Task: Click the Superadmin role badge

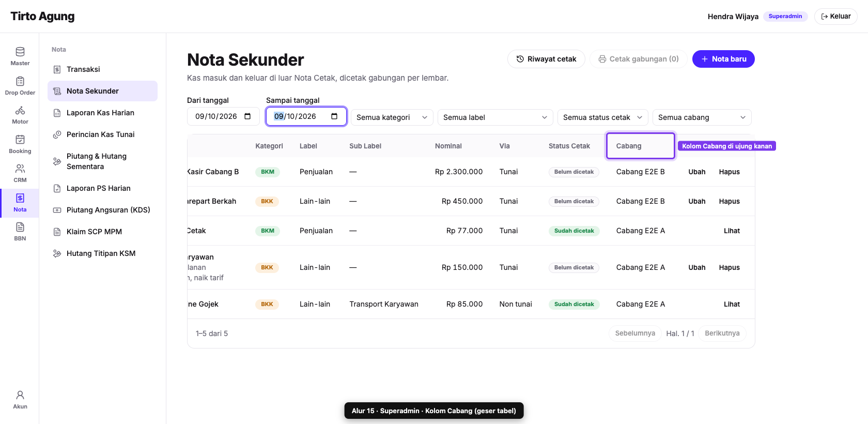Action: [x=785, y=17]
